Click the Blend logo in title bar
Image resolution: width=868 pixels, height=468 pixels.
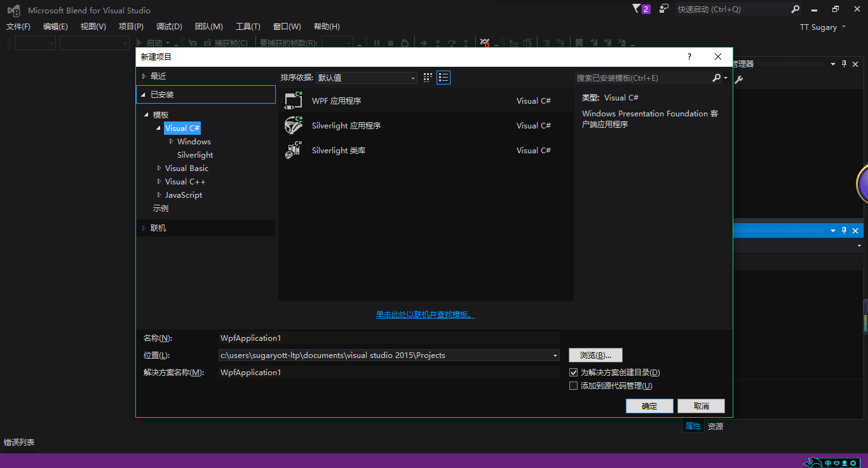tap(13, 10)
